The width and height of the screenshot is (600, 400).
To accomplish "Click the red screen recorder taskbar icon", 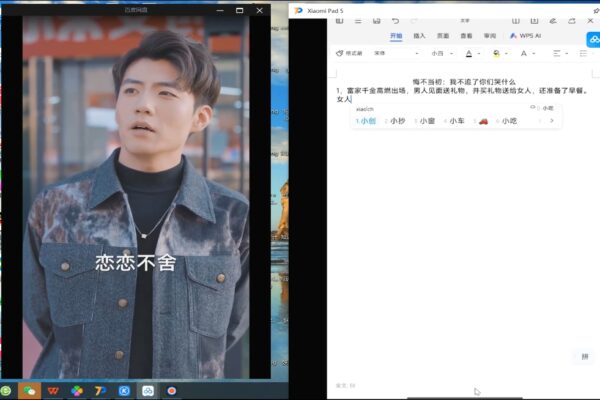I will click(171, 391).
